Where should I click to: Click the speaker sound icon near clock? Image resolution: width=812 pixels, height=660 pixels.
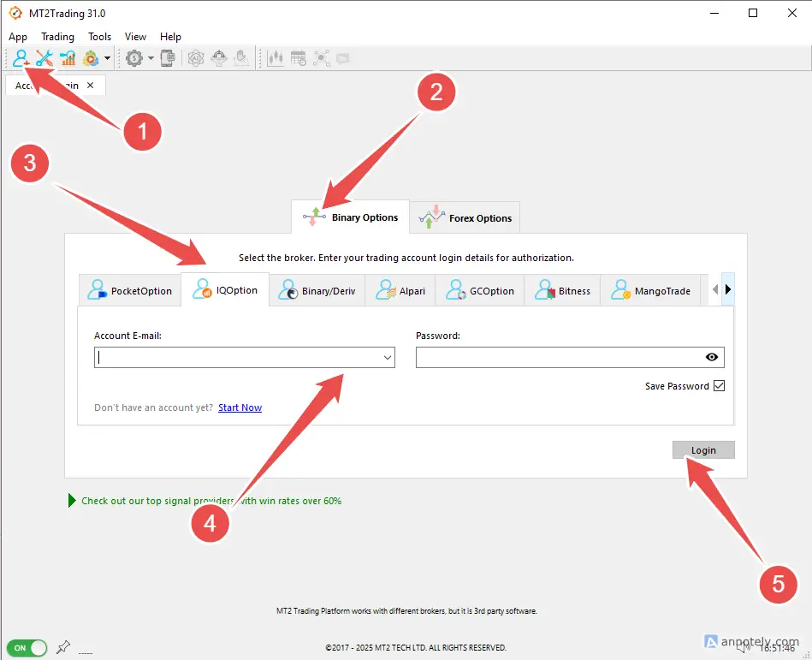coord(744,647)
